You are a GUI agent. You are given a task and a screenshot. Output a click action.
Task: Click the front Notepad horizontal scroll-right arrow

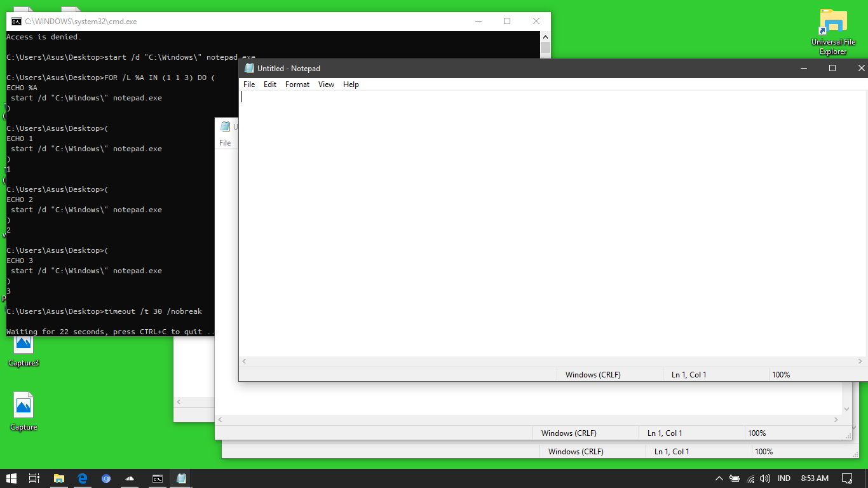click(862, 361)
